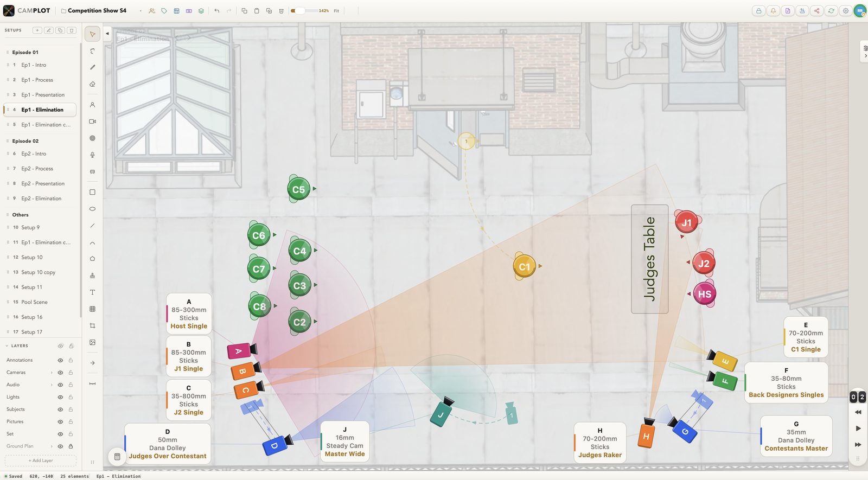Viewport: 868px width, 480px height.
Task: Select the subject person tool
Action: (92, 105)
